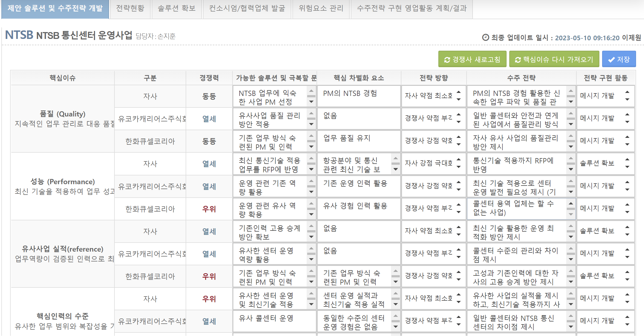
Task: Edit the 'NTSB 업무에 익숙한 사업 PM 선정' solution field
Action: click(275, 96)
